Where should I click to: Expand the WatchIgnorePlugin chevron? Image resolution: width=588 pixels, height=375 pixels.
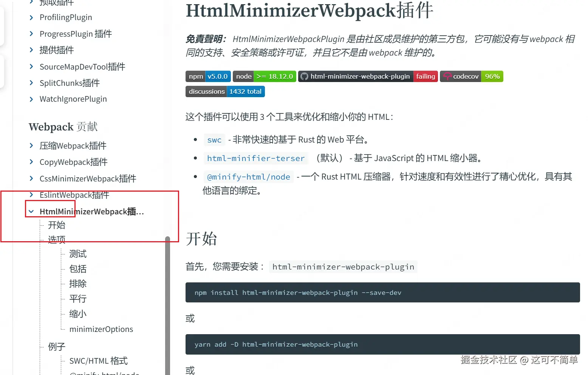[x=31, y=99]
